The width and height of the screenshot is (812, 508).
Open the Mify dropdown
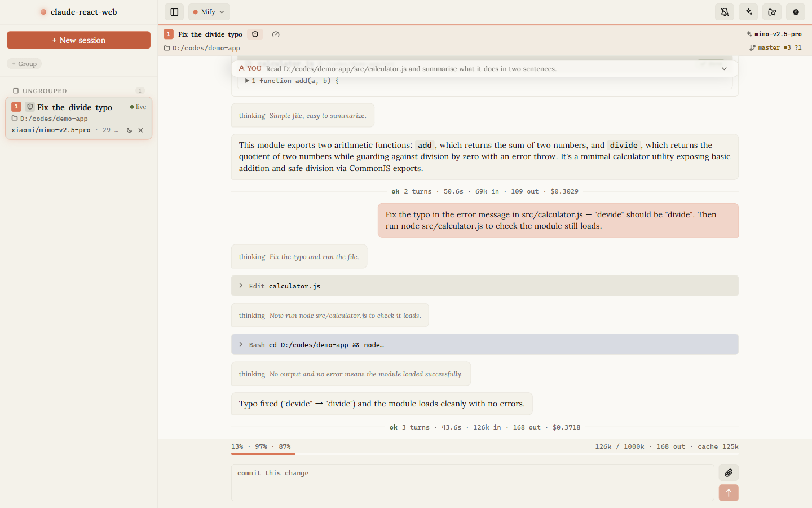(209, 12)
